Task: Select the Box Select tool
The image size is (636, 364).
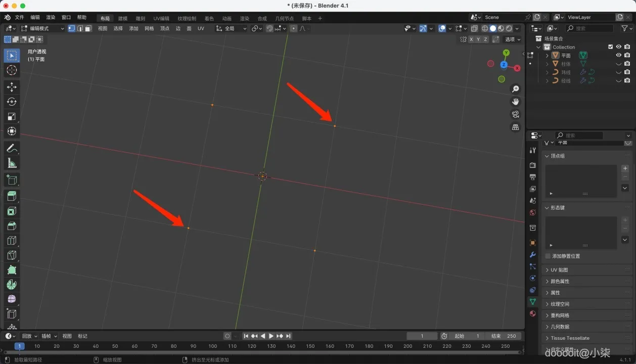Action: (x=12, y=55)
